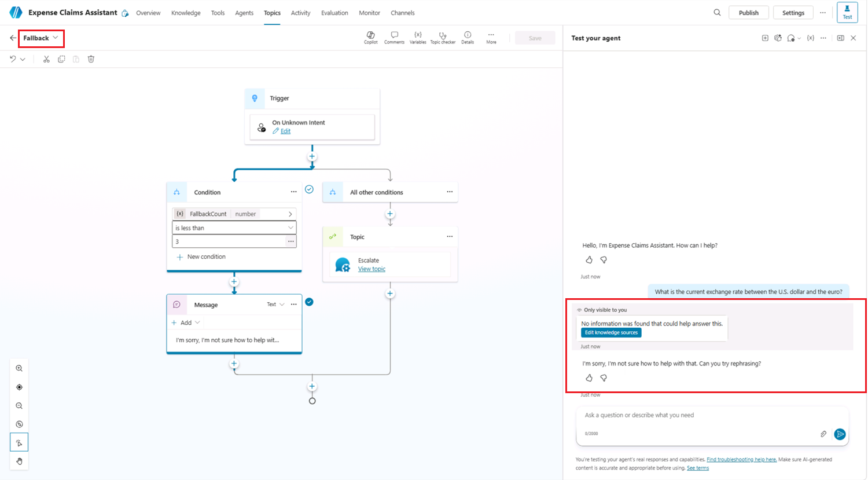Screen dimensions: 868x480
Task: Open the Channels tab
Action: [403, 13]
